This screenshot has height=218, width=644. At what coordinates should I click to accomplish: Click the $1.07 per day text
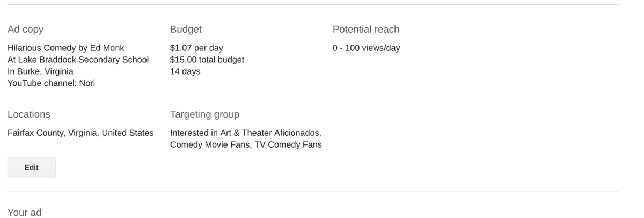click(x=196, y=48)
